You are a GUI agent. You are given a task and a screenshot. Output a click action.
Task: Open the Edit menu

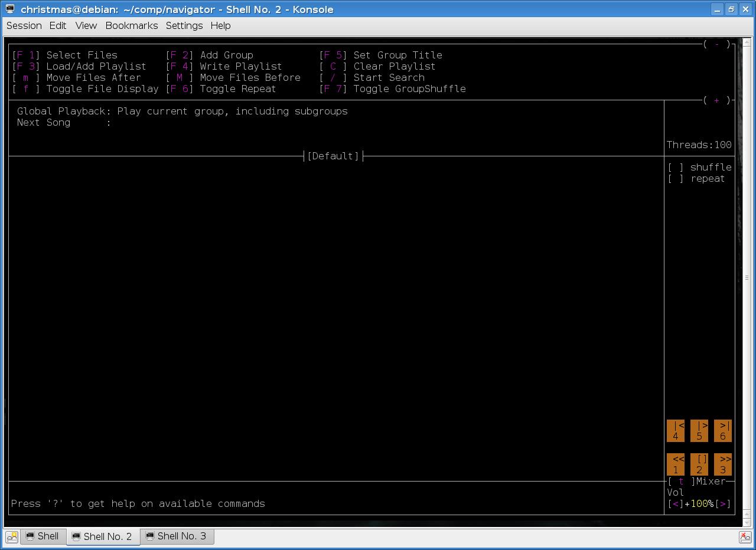(x=57, y=25)
